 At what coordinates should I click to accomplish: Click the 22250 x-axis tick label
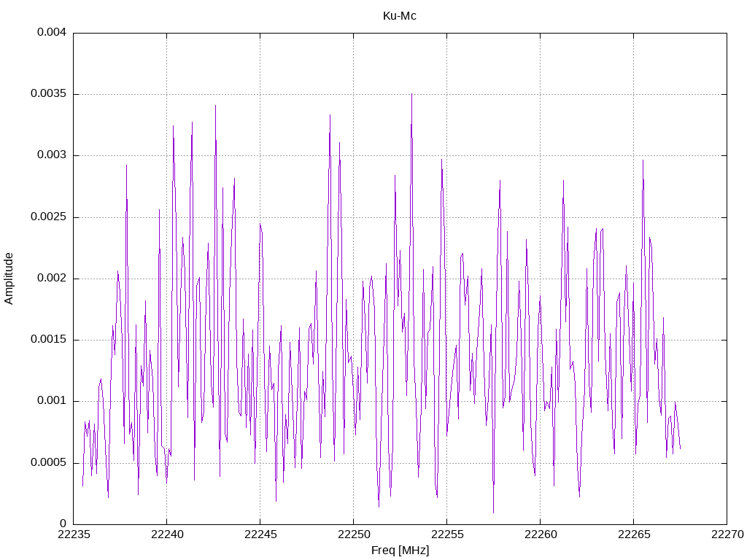coord(354,534)
